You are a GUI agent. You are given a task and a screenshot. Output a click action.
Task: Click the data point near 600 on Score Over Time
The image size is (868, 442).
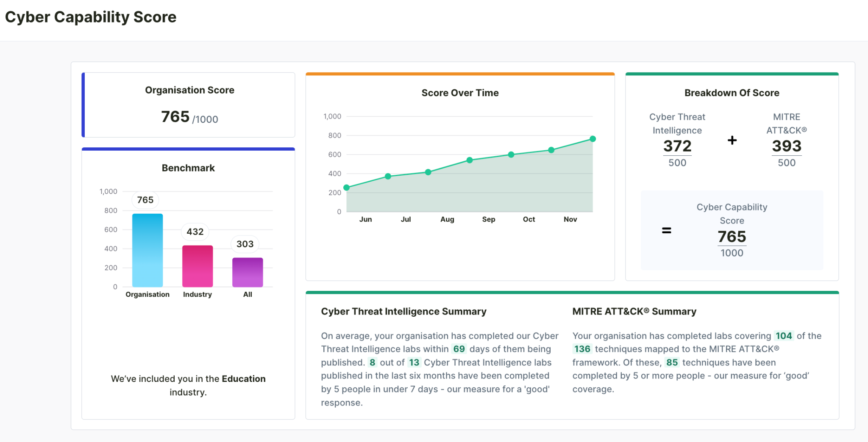511,155
